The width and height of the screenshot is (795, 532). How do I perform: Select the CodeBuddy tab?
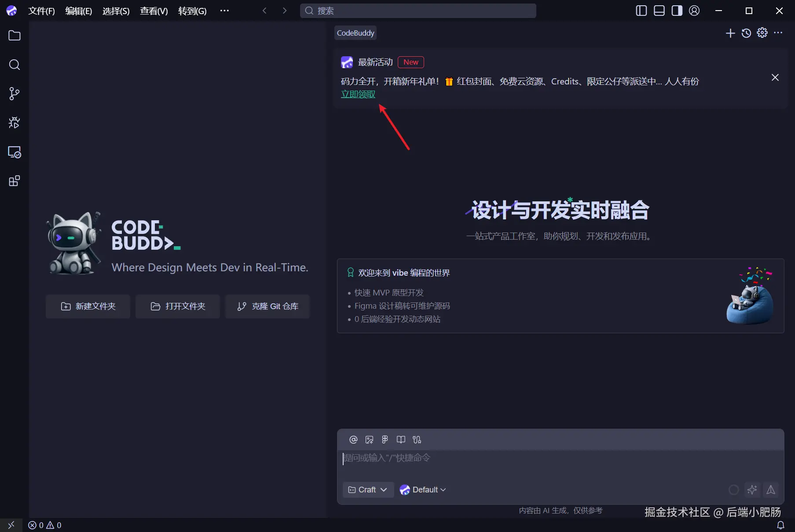(355, 33)
